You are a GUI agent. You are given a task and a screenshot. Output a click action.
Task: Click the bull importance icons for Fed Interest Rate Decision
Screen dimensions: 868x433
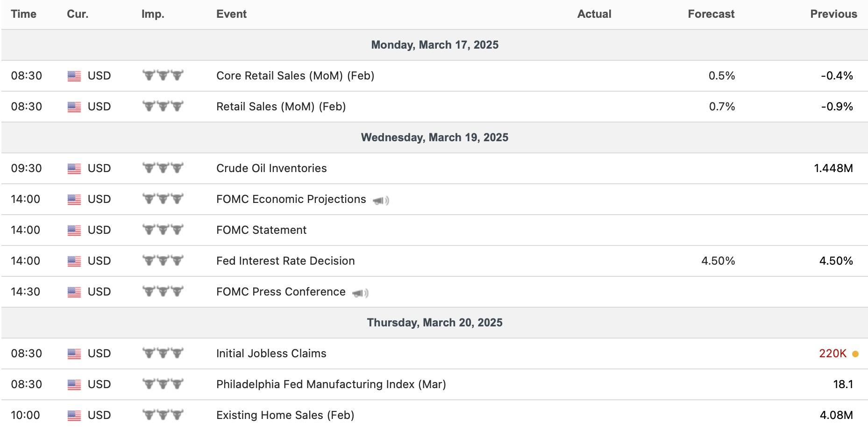click(x=163, y=260)
